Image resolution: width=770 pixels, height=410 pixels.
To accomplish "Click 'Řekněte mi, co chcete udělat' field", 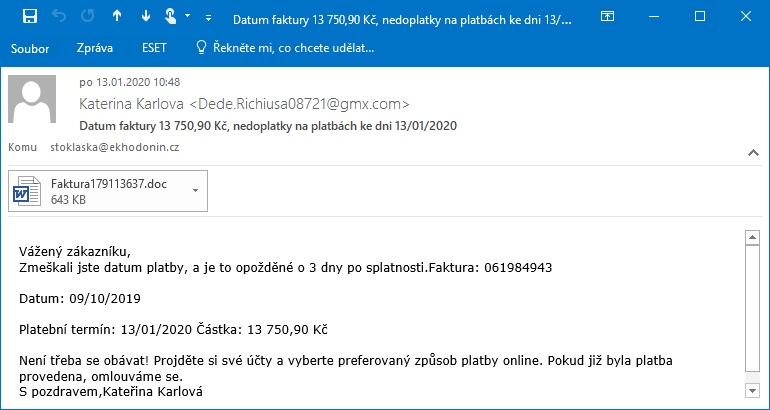I will pyautogui.click(x=294, y=48).
